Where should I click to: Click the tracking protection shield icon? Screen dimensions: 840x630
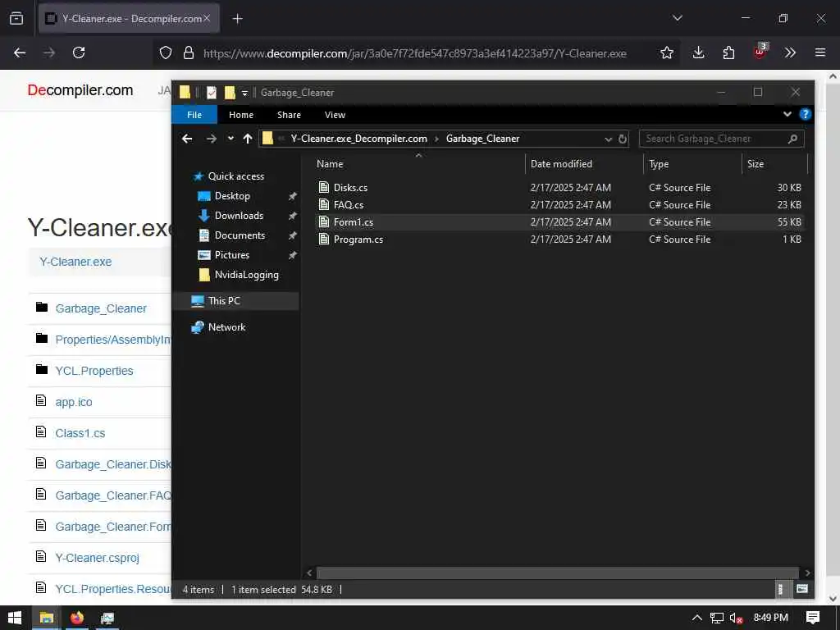(166, 52)
